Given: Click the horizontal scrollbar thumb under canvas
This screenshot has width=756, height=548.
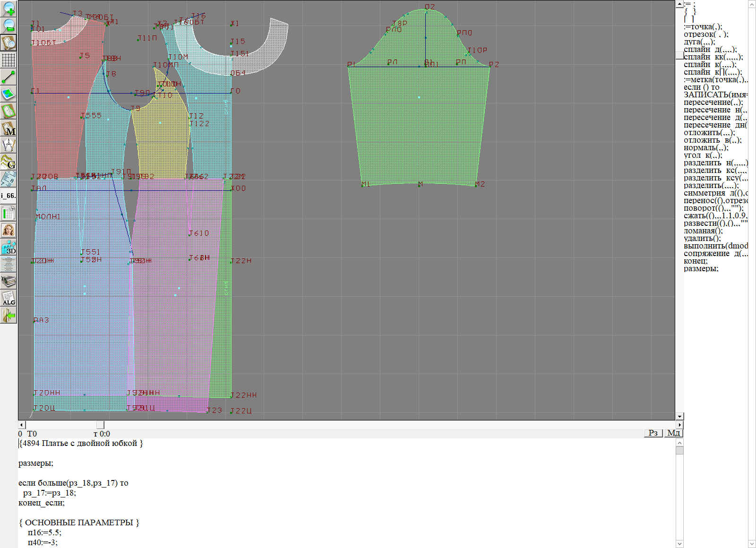Looking at the screenshot, I should pos(100,425).
